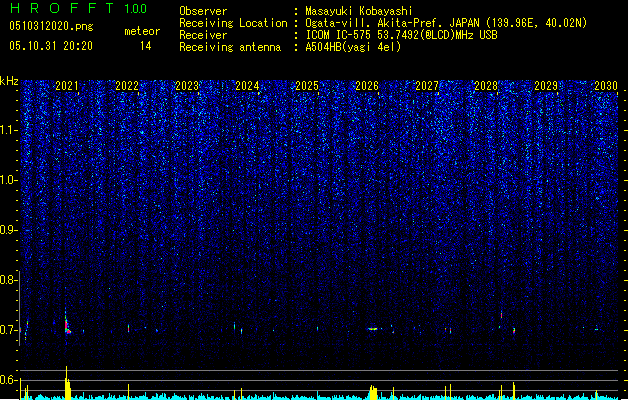Click the 2030 time marker
This screenshot has height=400, width=629.
tap(606, 86)
